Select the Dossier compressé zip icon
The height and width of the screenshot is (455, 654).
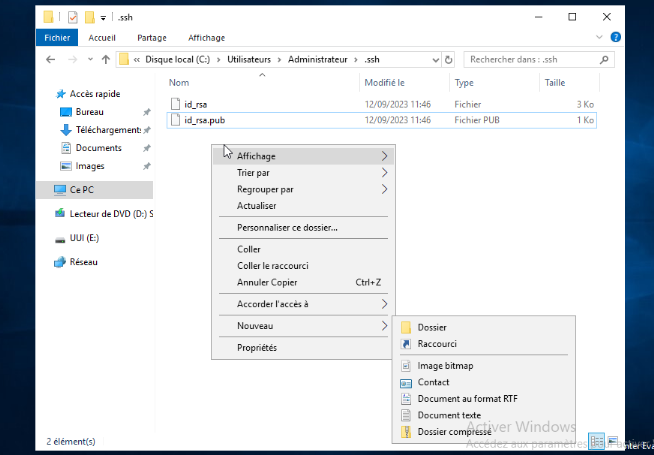point(406,432)
